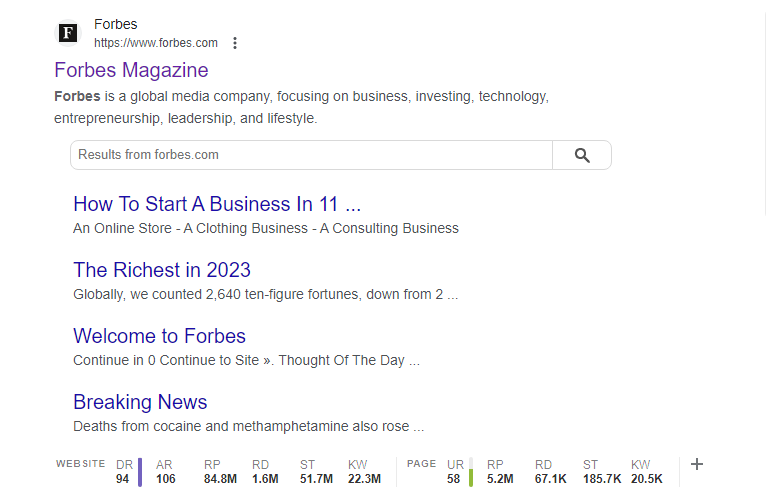Click the page RD value 67.1K
Screen dimensions: 766x500
551,479
